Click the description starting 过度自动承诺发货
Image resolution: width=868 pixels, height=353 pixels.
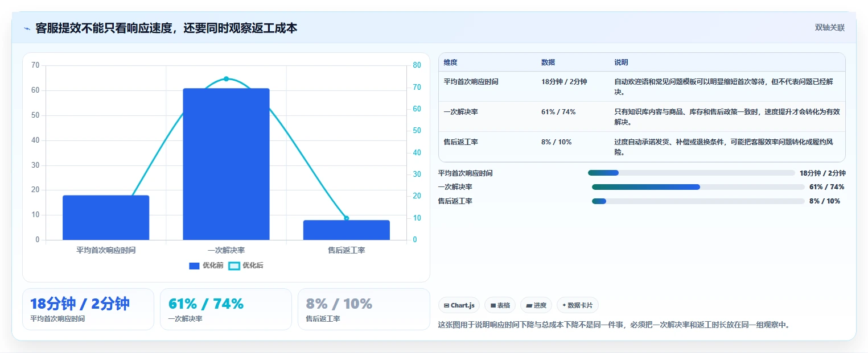[x=725, y=147]
